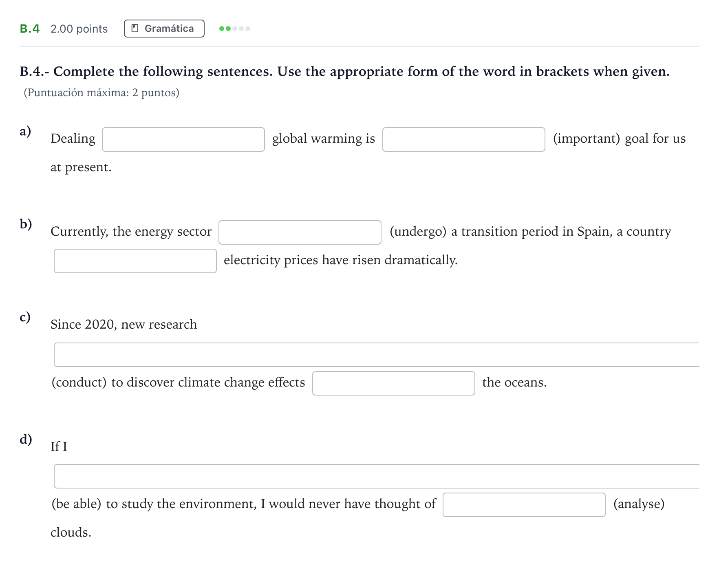Screen dimensions: 719x588
Task: Click the c) sentence label
Action: (25, 317)
